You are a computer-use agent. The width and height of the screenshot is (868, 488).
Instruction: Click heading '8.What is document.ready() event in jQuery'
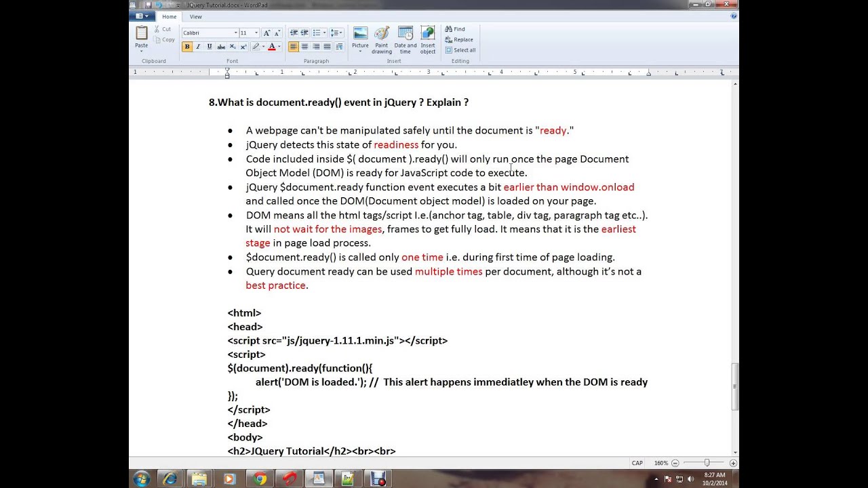pyautogui.click(x=313, y=102)
